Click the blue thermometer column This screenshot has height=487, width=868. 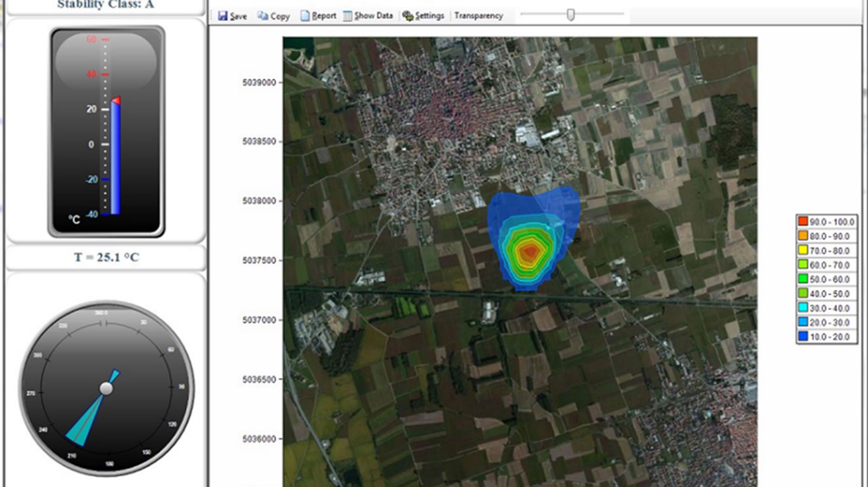click(x=116, y=159)
